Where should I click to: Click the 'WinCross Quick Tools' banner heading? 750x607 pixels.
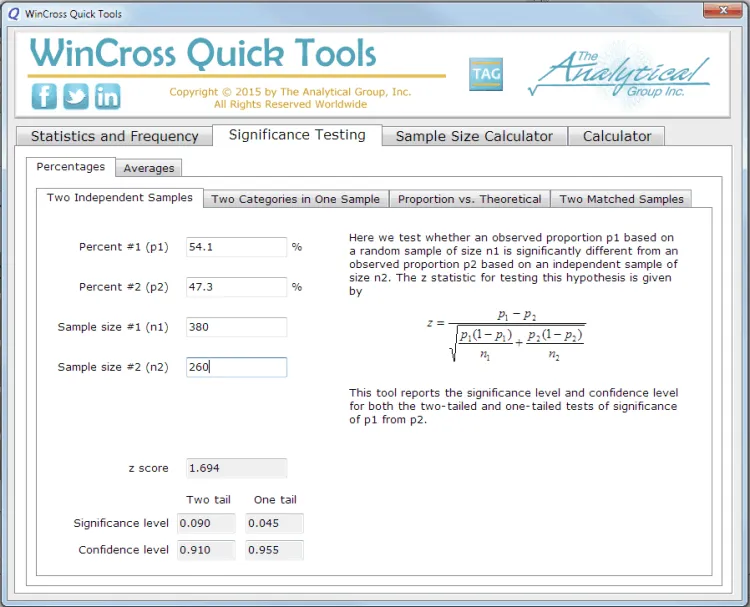(x=203, y=53)
